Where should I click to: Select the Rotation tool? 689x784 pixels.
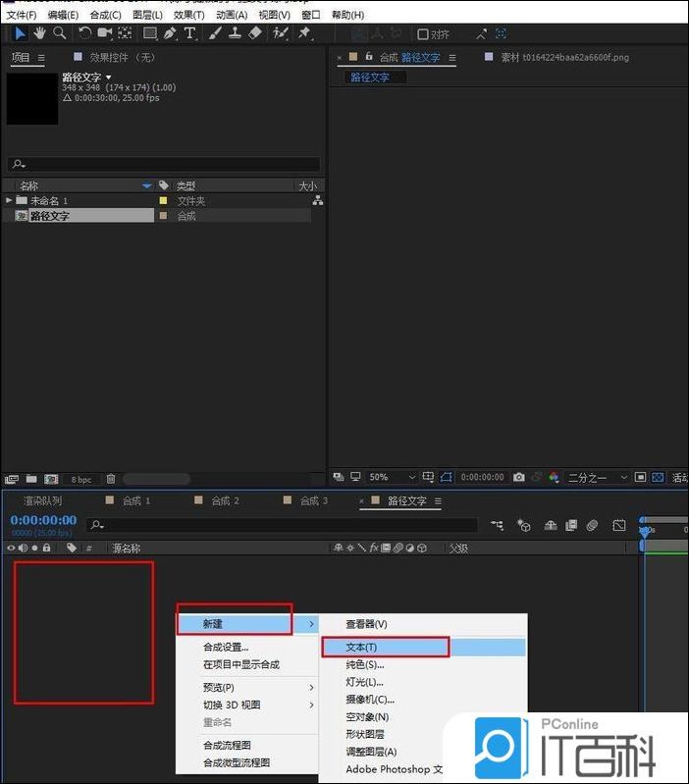pyautogui.click(x=85, y=33)
